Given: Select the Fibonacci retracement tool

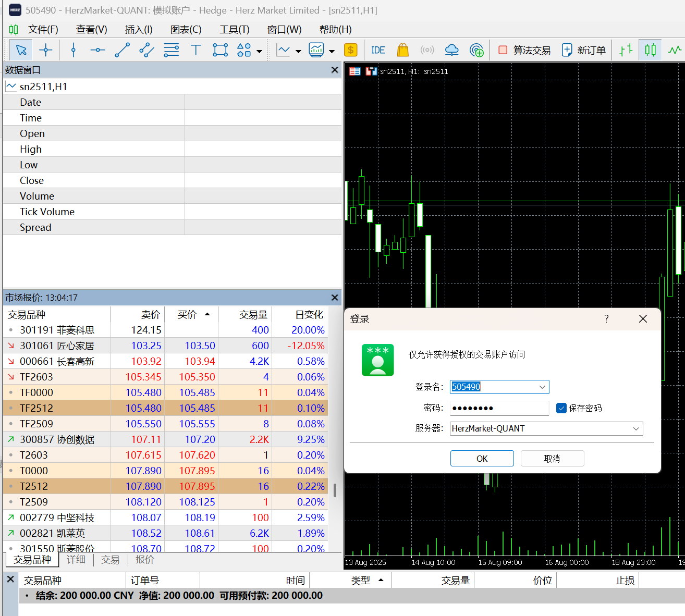Looking at the screenshot, I should click(x=171, y=50).
